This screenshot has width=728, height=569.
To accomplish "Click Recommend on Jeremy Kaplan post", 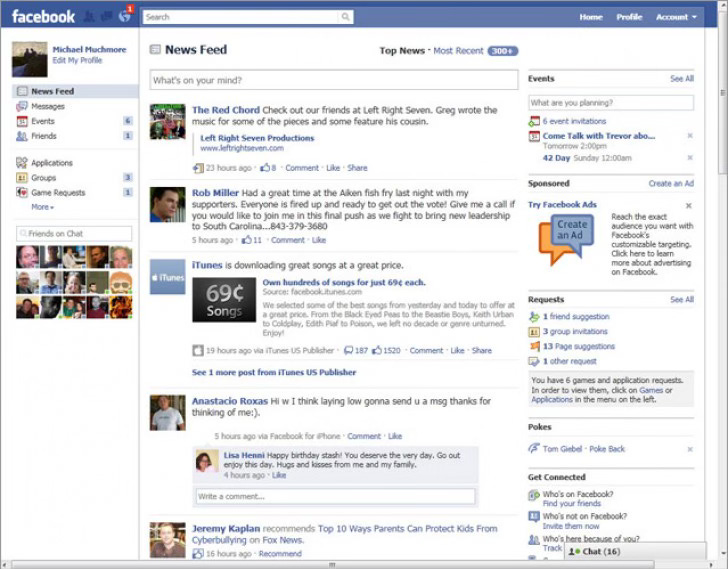I will [x=280, y=553].
